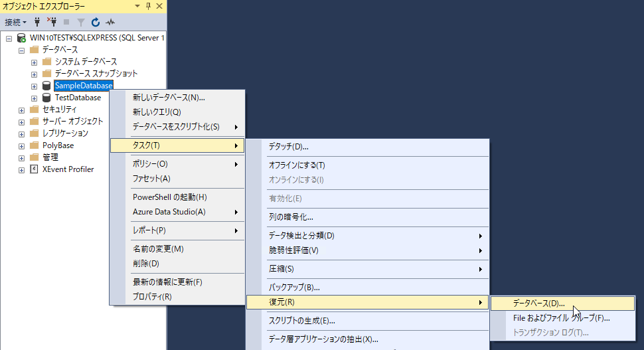The height and width of the screenshot is (350, 644).
Task: Choose 最新の情報に更新(F)
Action: pyautogui.click(x=177, y=282)
